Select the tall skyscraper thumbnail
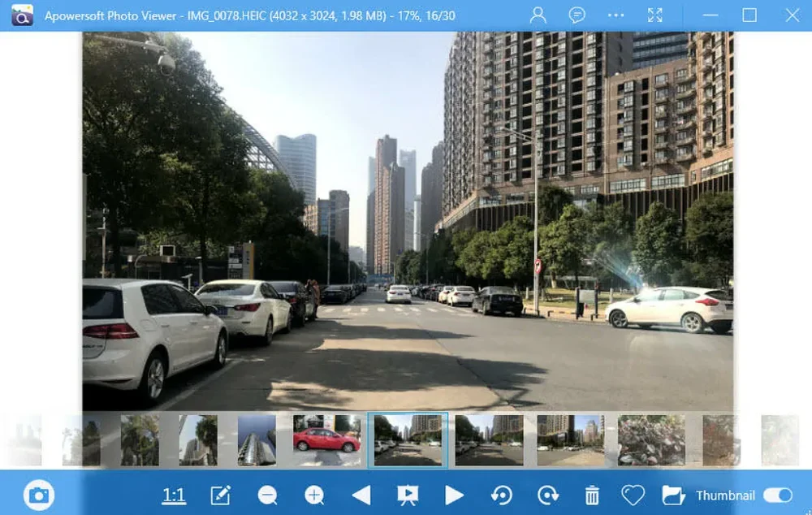Screen dimensions: 812x515 coord(257,440)
